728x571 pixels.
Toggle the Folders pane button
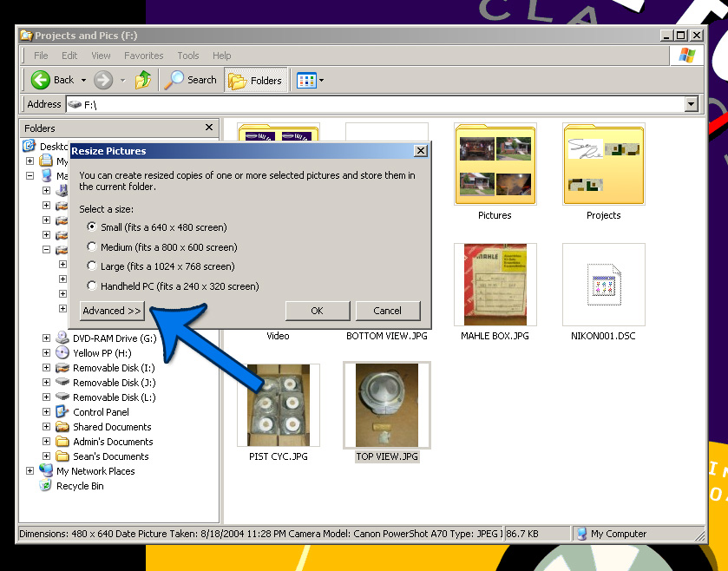[x=256, y=81]
